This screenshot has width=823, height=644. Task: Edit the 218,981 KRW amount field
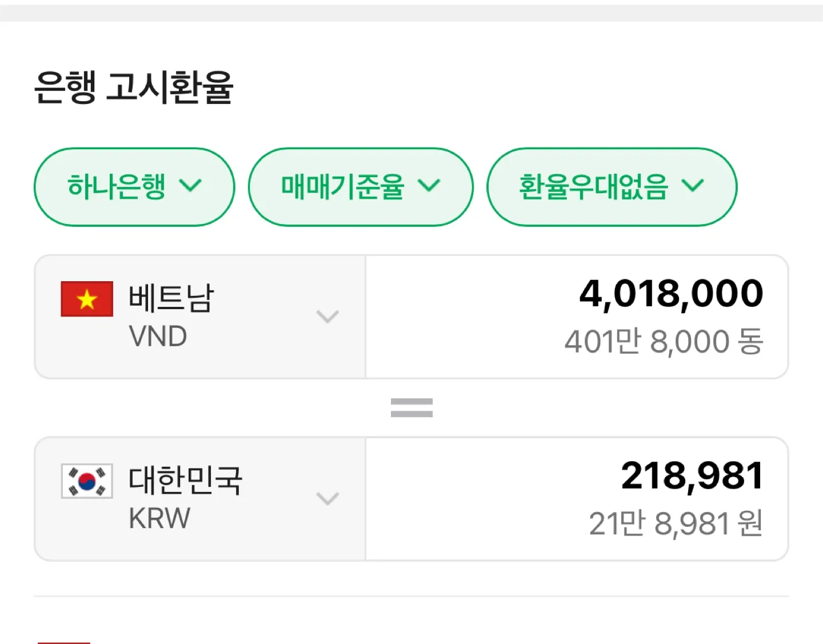(692, 476)
